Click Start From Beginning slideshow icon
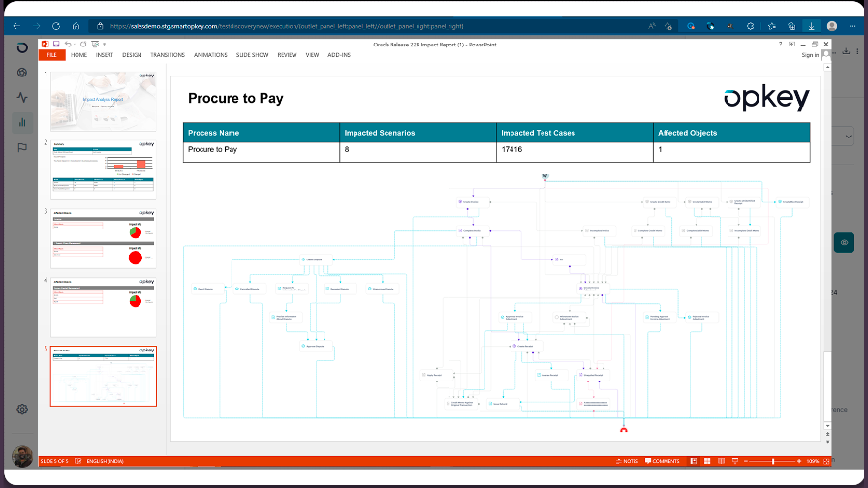The width and height of the screenshot is (868, 488). pyautogui.click(x=95, y=44)
